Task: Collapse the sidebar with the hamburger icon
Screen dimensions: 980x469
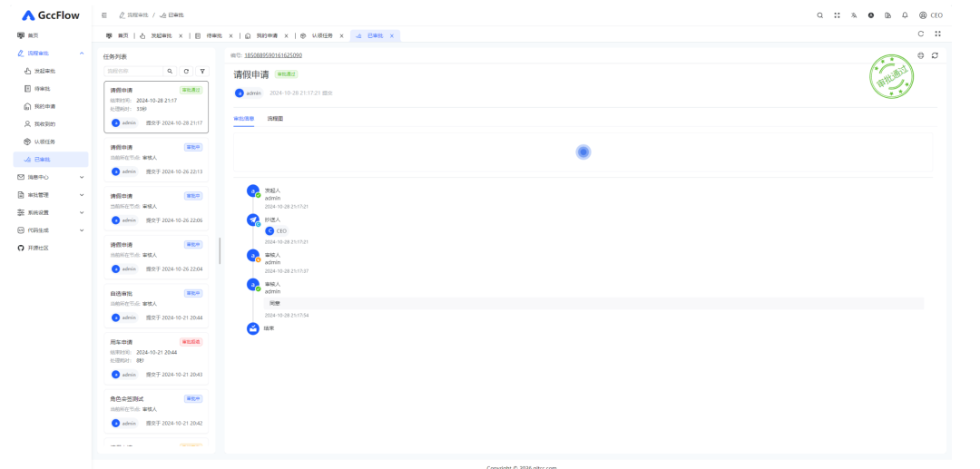Action: coord(104,15)
